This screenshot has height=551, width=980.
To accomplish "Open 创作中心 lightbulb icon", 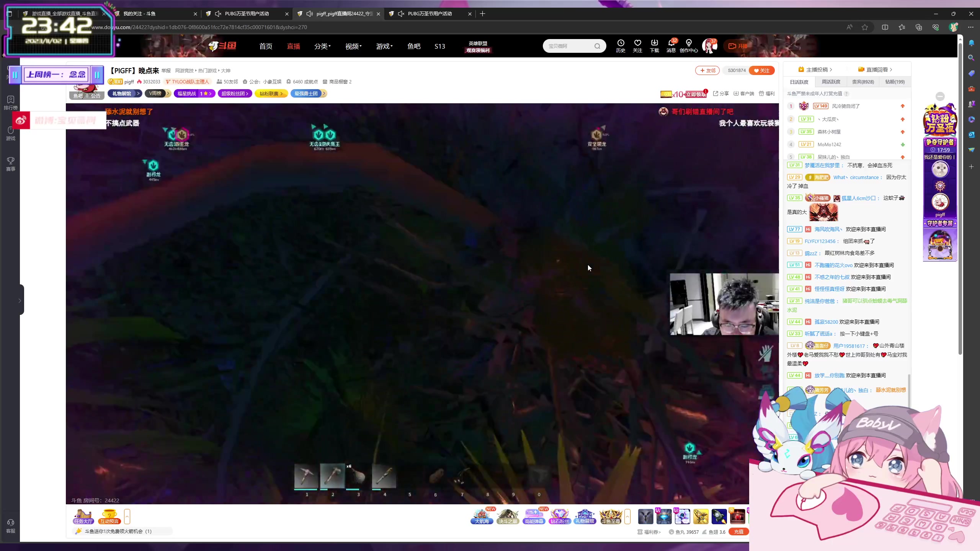I will 689,43.
